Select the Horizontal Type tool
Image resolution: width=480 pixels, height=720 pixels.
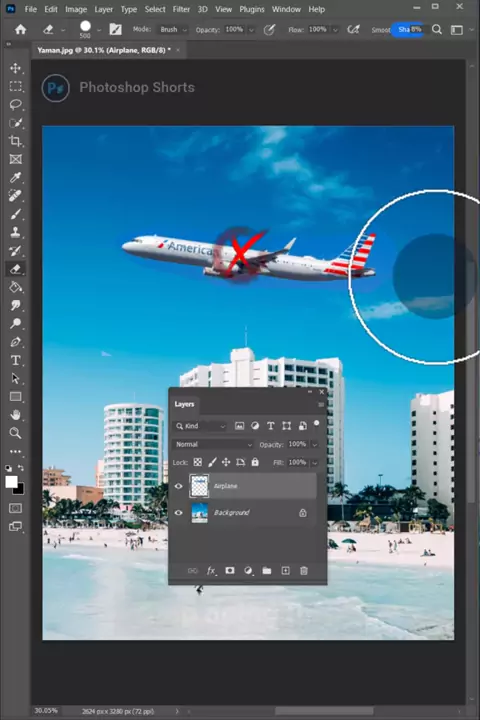[16, 360]
